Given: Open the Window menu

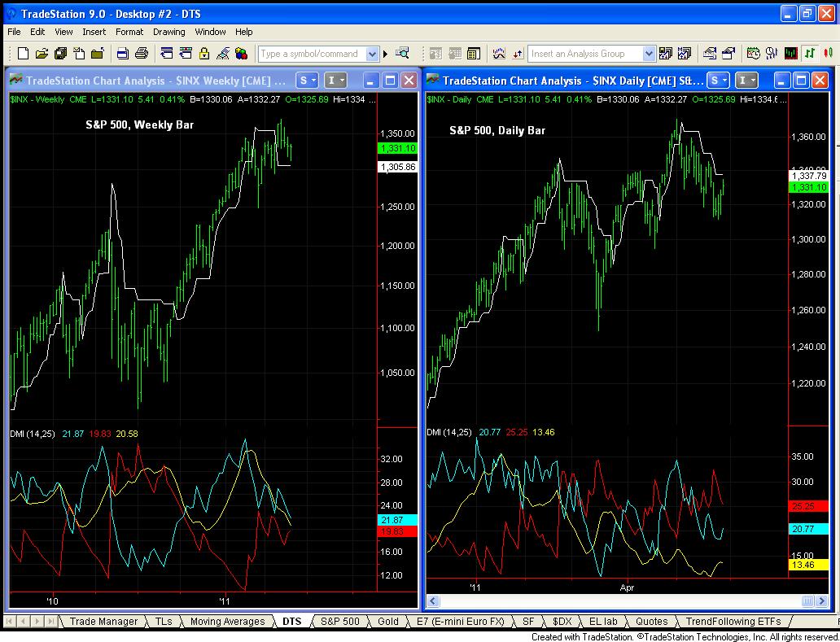Looking at the screenshot, I should tap(210, 32).
